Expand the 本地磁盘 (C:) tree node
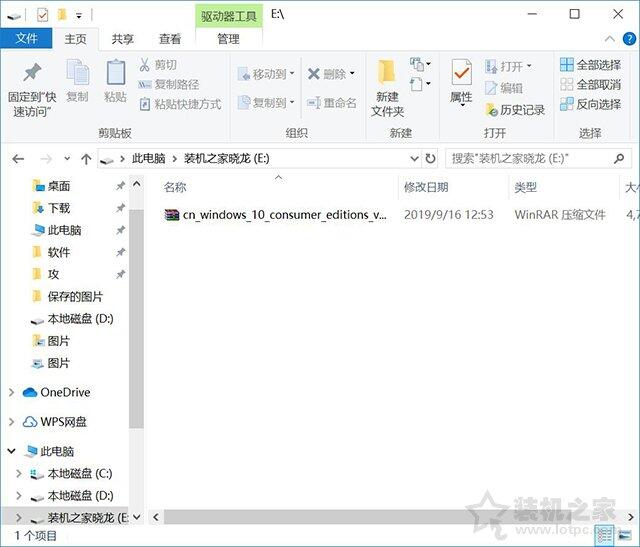This screenshot has width=640, height=547. (x=18, y=474)
